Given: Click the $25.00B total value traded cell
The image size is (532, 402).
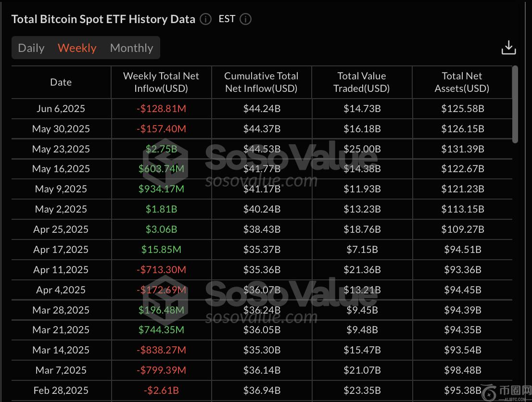Looking at the screenshot, I should click(x=362, y=149).
